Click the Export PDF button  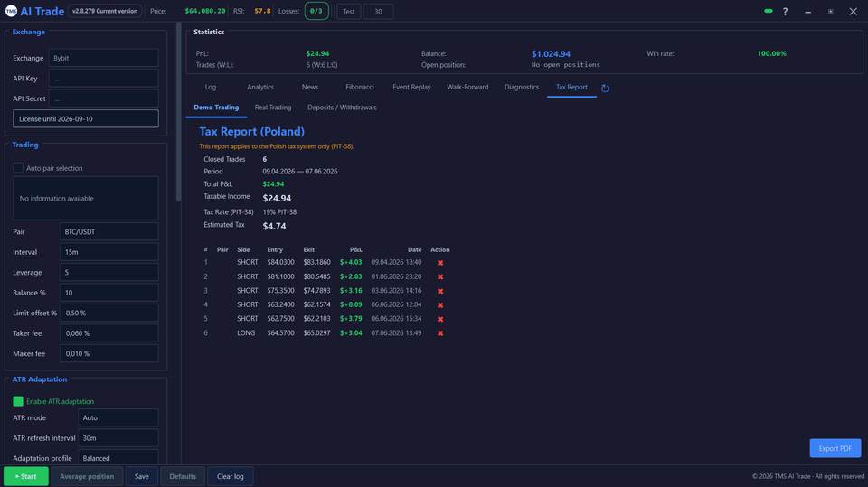click(835, 448)
